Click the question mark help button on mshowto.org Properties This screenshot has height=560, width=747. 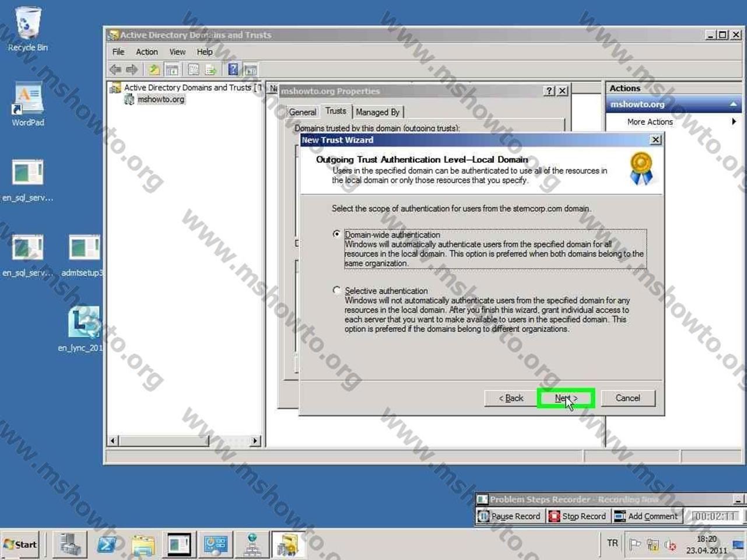(x=549, y=91)
